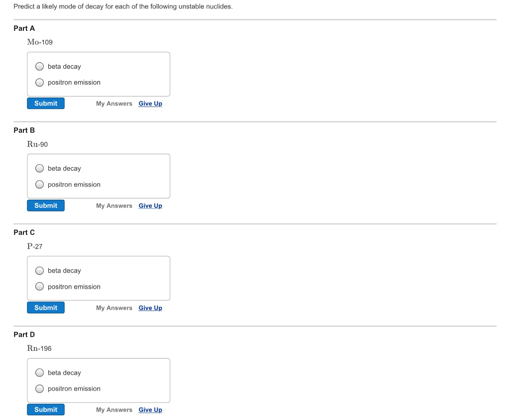
Task: Click the Part A heading
Action: pos(24,28)
